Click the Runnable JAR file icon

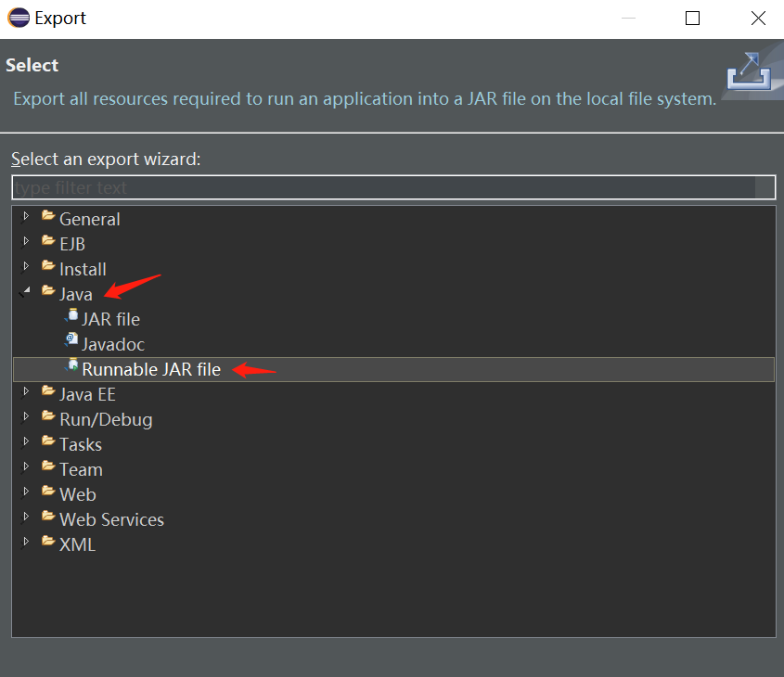71,365
